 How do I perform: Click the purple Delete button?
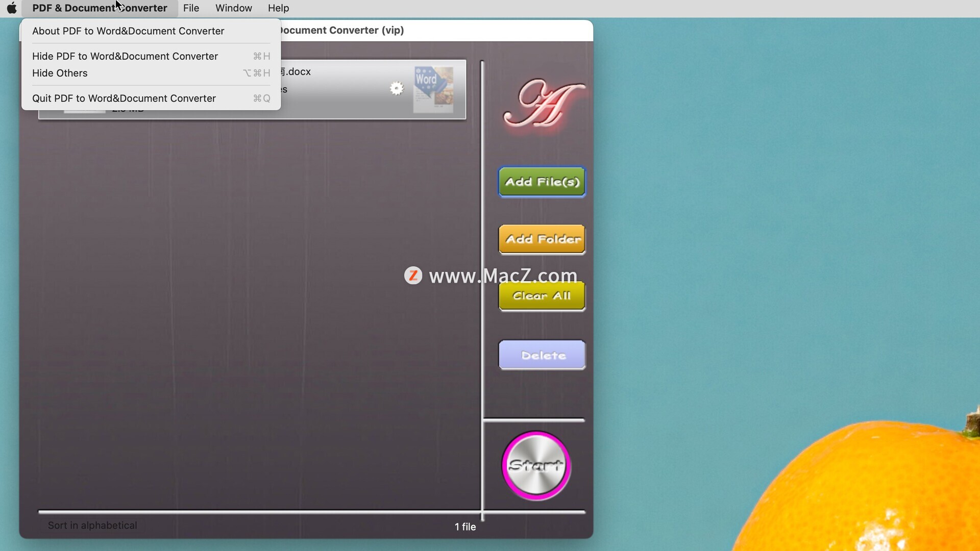tap(542, 355)
